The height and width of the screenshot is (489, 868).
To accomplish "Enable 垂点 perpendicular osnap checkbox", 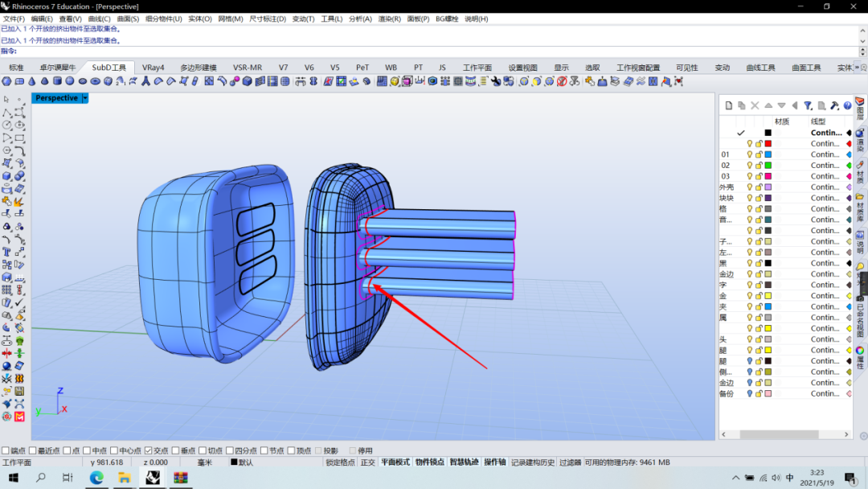I will [x=175, y=450].
